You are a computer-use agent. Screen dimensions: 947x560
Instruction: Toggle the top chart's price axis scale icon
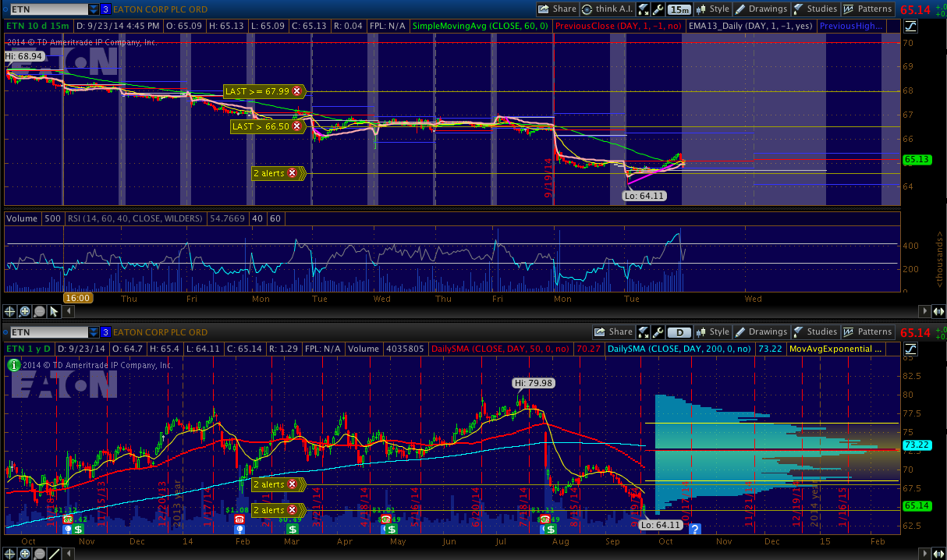click(x=911, y=26)
